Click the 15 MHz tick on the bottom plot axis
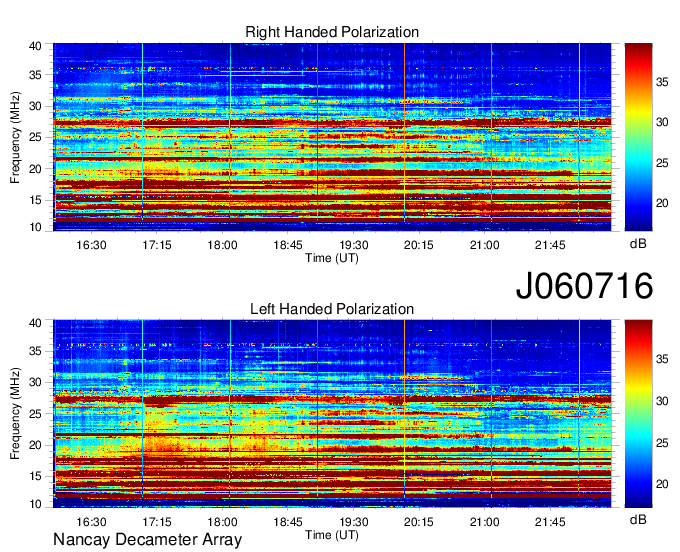680x552 pixels. [35, 477]
